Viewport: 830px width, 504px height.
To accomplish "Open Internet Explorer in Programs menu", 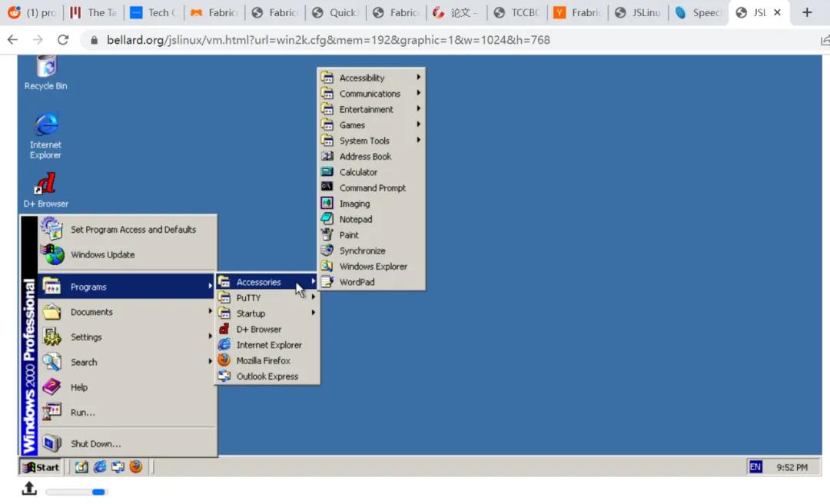I will [x=267, y=345].
